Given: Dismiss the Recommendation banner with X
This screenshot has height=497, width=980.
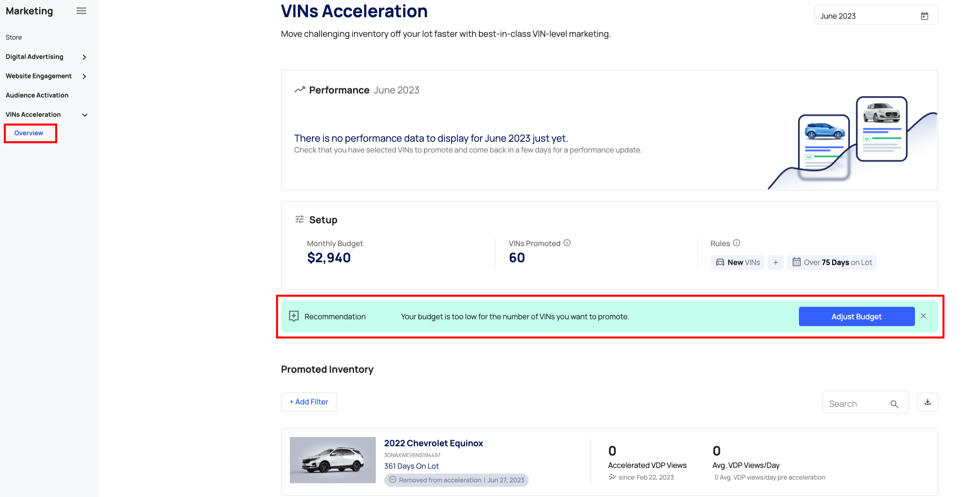Looking at the screenshot, I should [923, 316].
